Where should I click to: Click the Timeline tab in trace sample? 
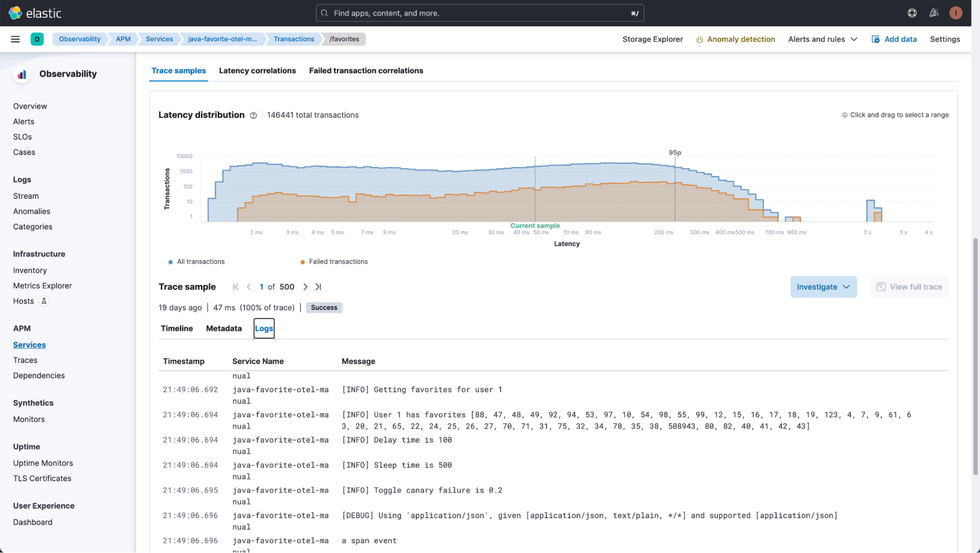pyautogui.click(x=176, y=328)
